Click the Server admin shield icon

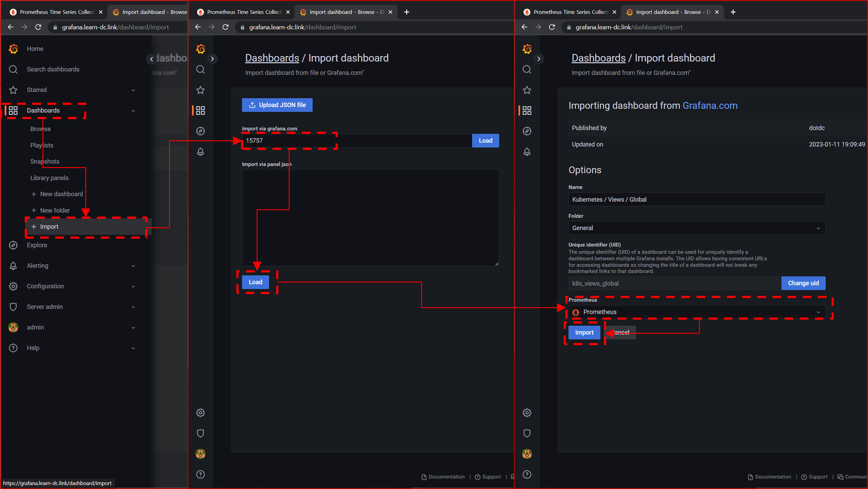pyautogui.click(x=13, y=306)
